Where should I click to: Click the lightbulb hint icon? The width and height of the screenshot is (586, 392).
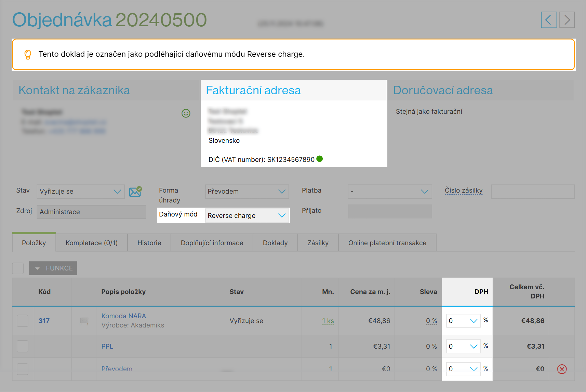pyautogui.click(x=28, y=55)
